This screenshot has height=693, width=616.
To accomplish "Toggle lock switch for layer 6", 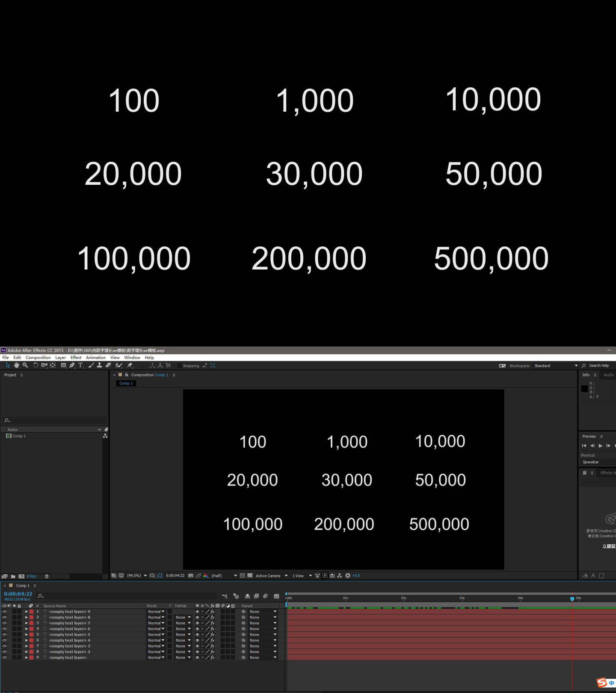I will [19, 640].
